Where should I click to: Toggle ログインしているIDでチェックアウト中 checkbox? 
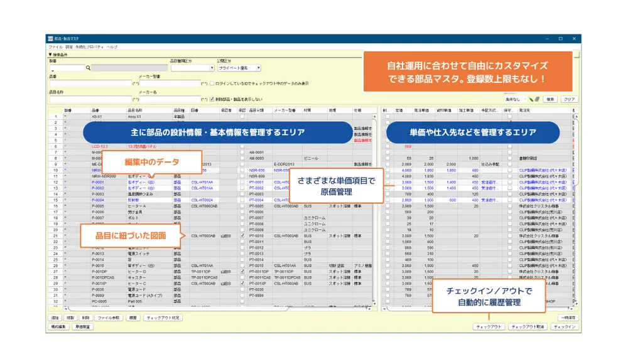(212, 83)
